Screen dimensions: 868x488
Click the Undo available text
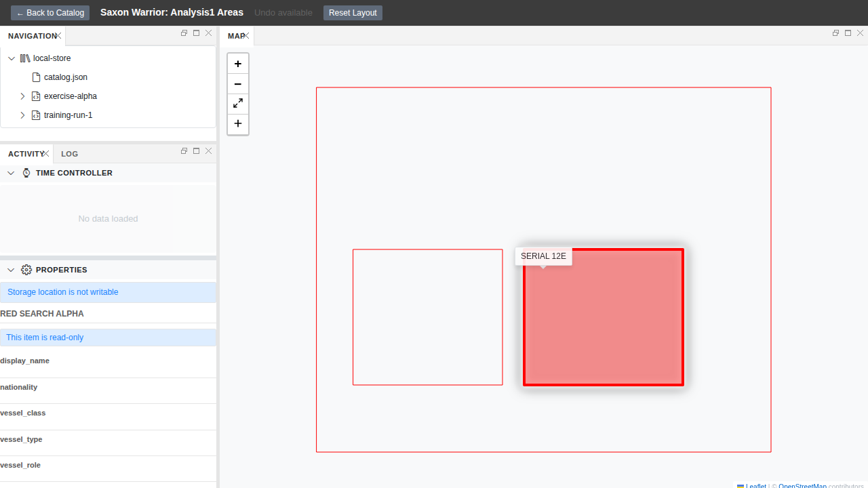click(283, 13)
